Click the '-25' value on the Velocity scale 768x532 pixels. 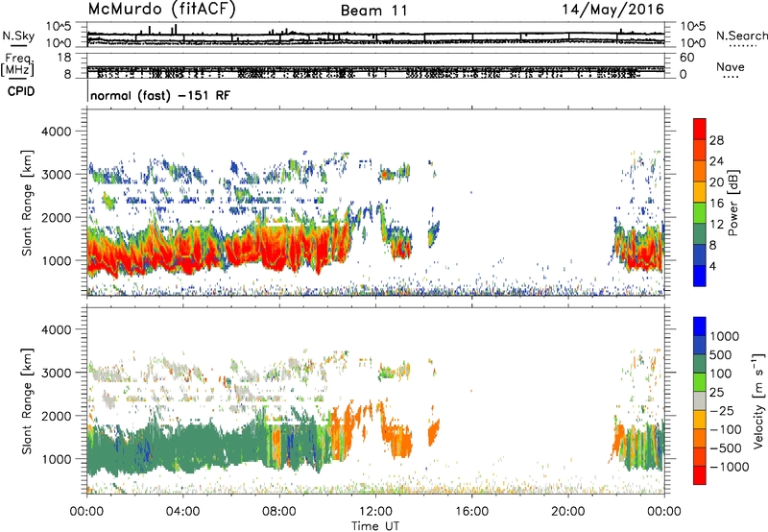723,411
